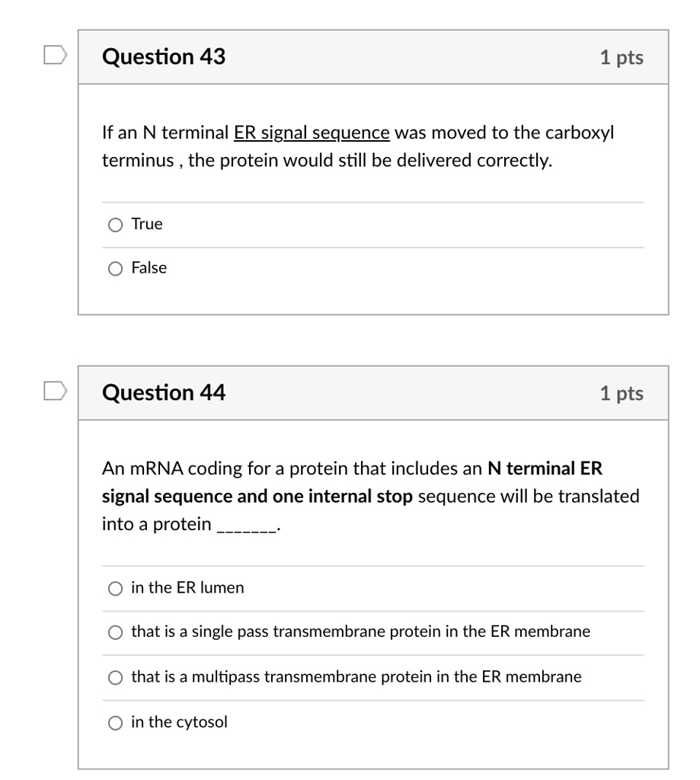Image resolution: width=700 pixels, height=780 pixels.
Task: Click the "Question 43" heading
Action: pyautogui.click(x=164, y=56)
